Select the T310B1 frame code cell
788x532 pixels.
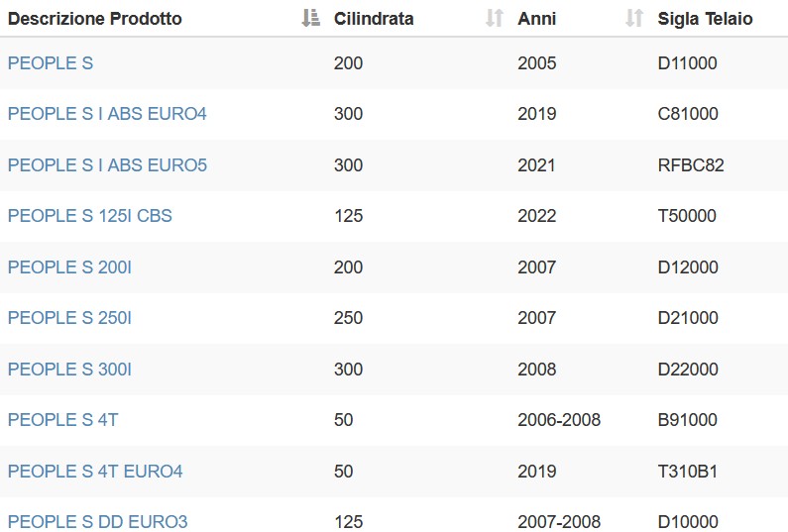tap(688, 472)
